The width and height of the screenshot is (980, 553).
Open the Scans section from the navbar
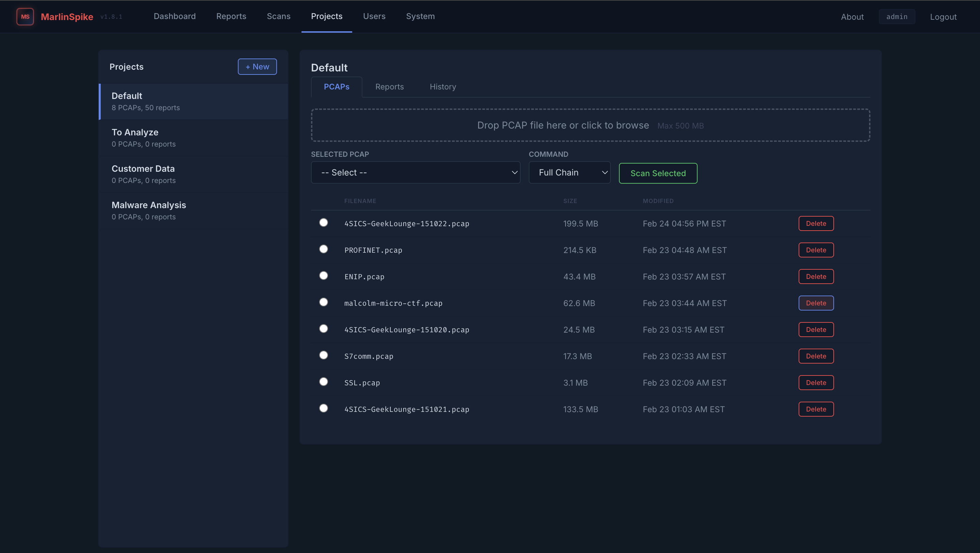pyautogui.click(x=278, y=16)
